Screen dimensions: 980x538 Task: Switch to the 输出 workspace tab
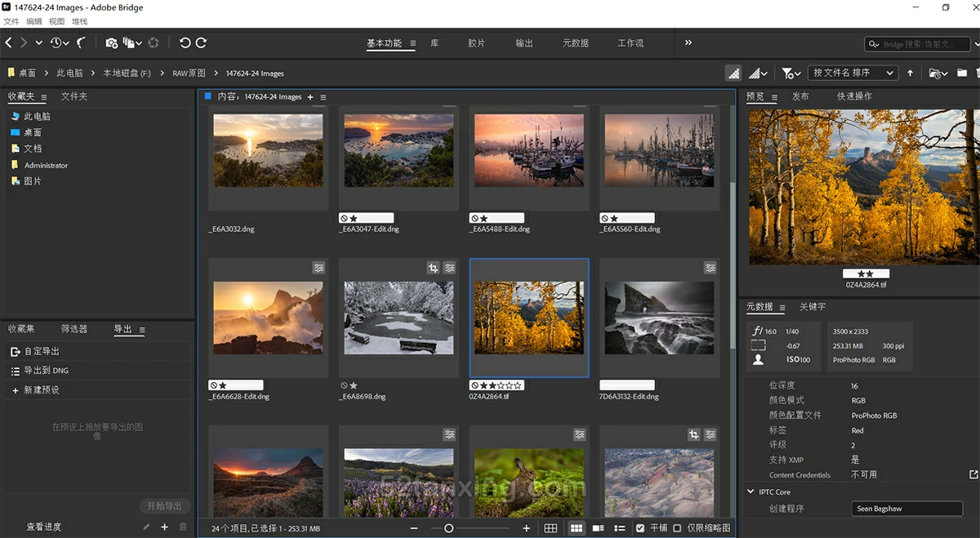pyautogui.click(x=524, y=42)
